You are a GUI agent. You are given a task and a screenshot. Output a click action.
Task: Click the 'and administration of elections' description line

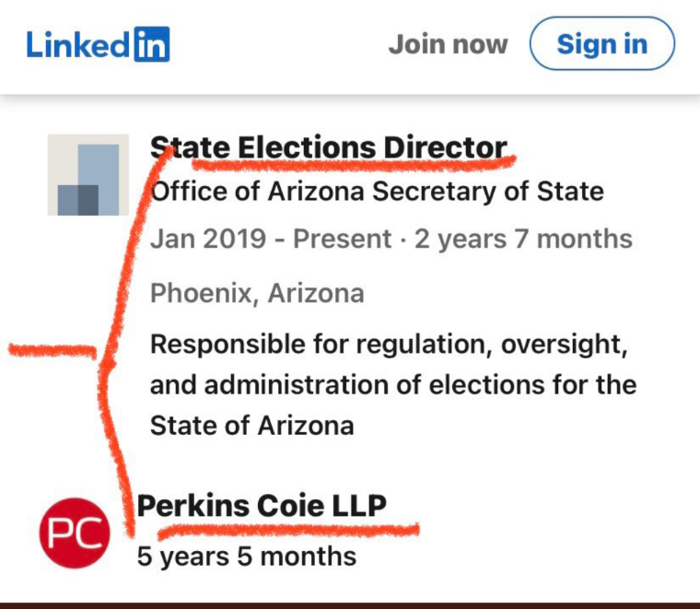pyautogui.click(x=393, y=385)
